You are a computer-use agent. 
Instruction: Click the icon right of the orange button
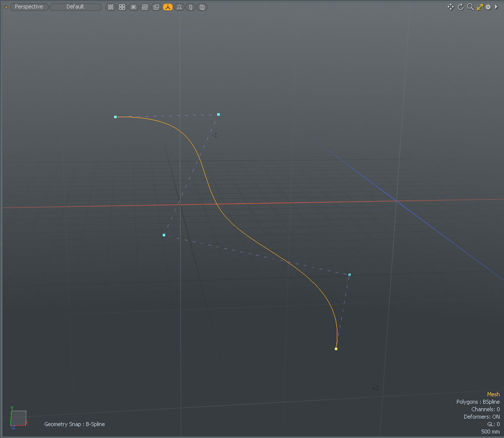point(179,7)
